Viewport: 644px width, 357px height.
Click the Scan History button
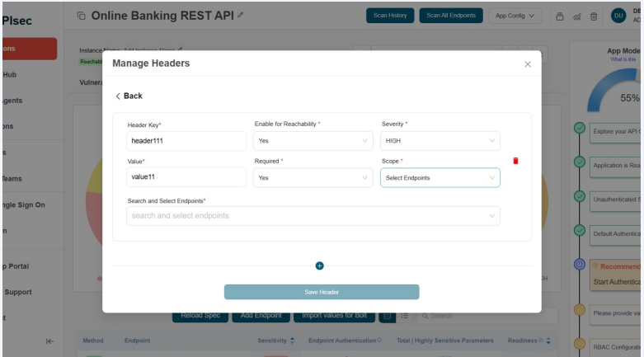coord(390,16)
